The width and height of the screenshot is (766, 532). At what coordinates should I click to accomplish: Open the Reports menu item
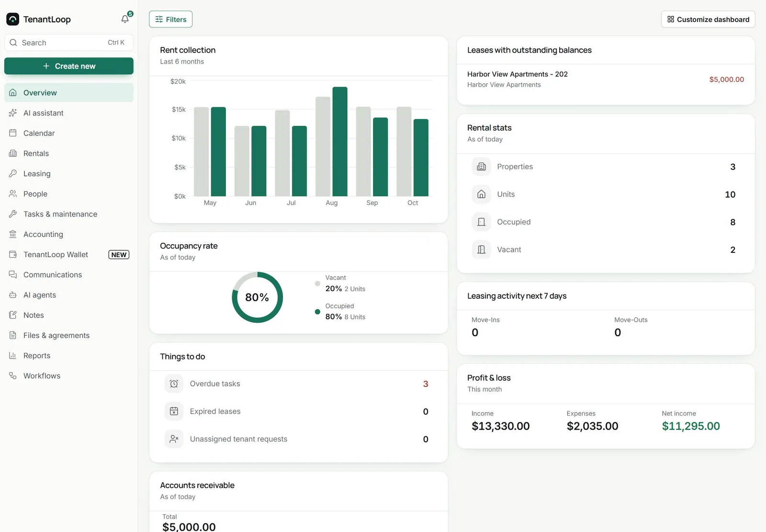[69, 355]
